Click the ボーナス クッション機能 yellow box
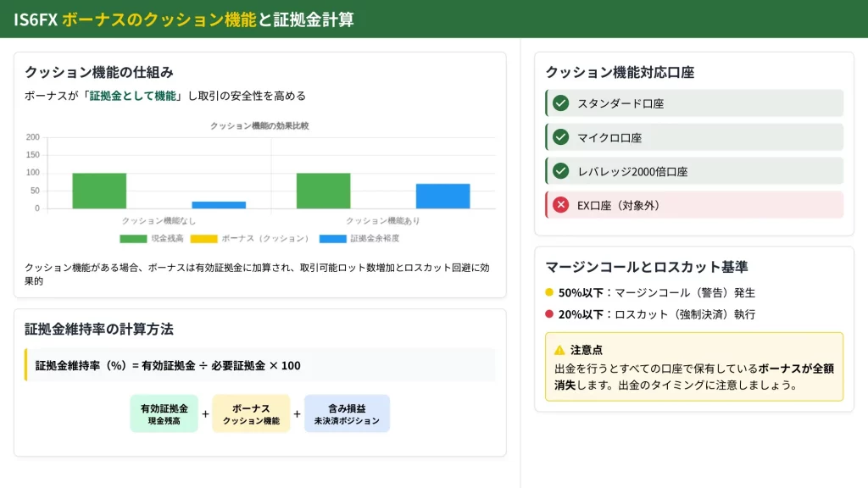868x488 pixels. pos(251,413)
